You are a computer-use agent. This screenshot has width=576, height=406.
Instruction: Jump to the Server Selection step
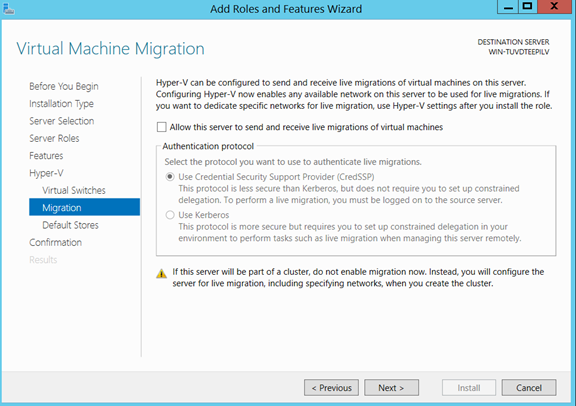(x=62, y=121)
